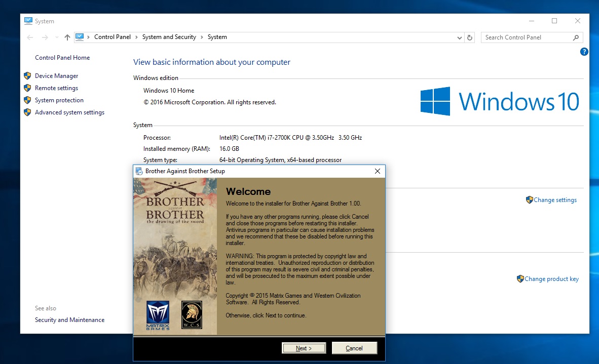Click the Windows 10 logo
This screenshot has width=599, height=364.
tap(500, 101)
